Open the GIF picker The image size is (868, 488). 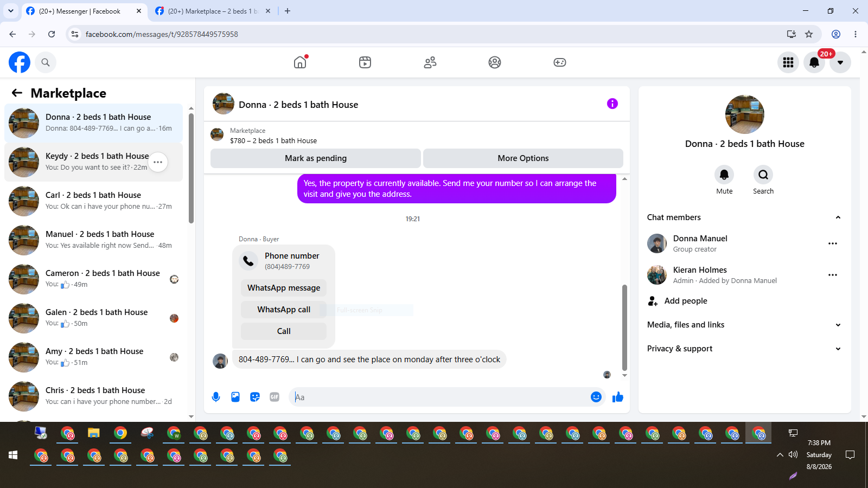pyautogui.click(x=275, y=397)
